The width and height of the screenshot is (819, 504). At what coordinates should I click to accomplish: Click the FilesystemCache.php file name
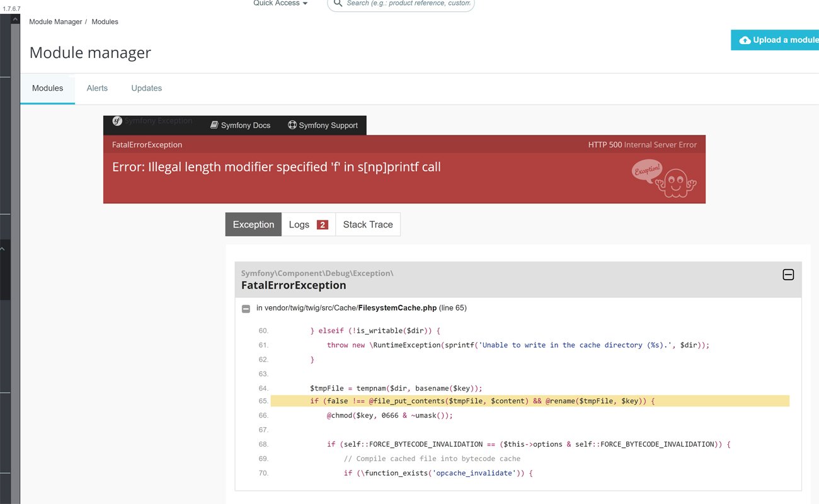397,308
